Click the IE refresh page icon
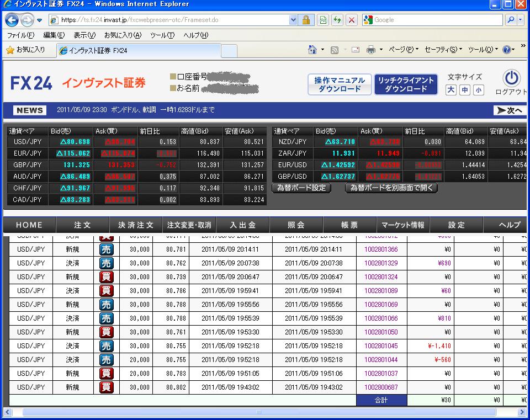Viewport: 530px width, 420px height. coord(337,20)
